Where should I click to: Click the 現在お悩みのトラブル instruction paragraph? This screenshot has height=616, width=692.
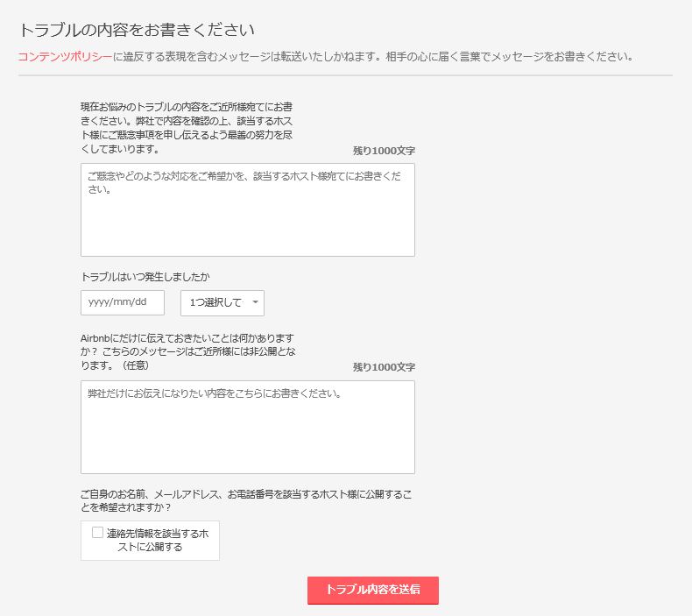coord(187,128)
